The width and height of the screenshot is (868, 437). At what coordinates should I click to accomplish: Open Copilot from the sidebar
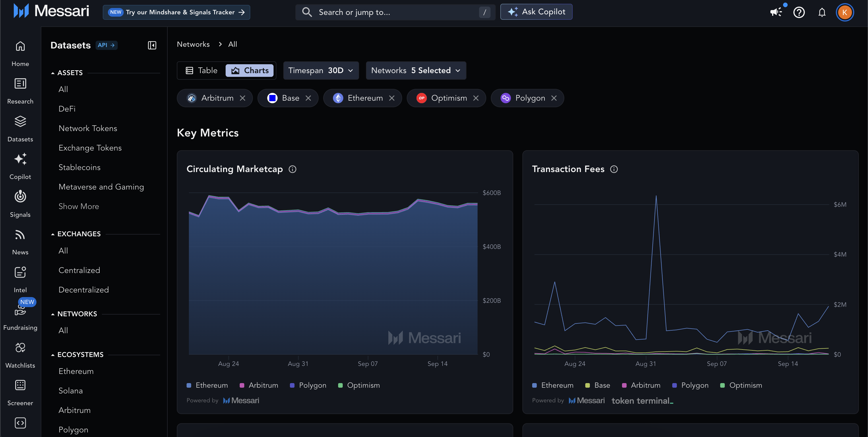(20, 167)
